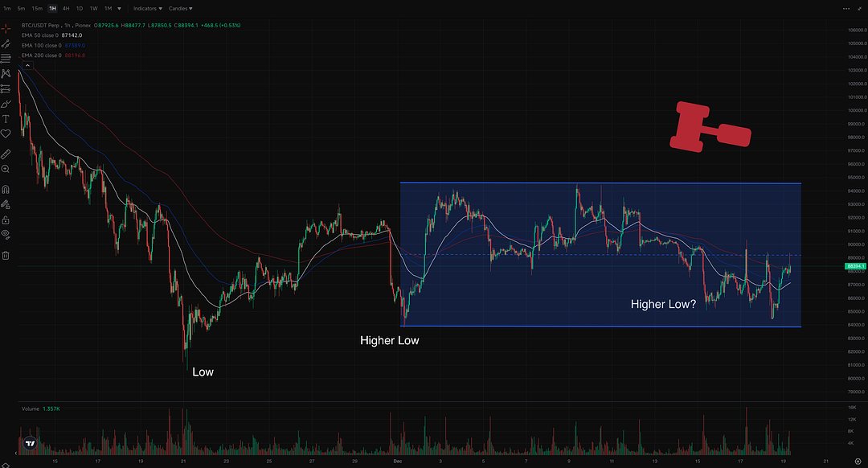Open the Indicators dropdown

click(x=148, y=8)
